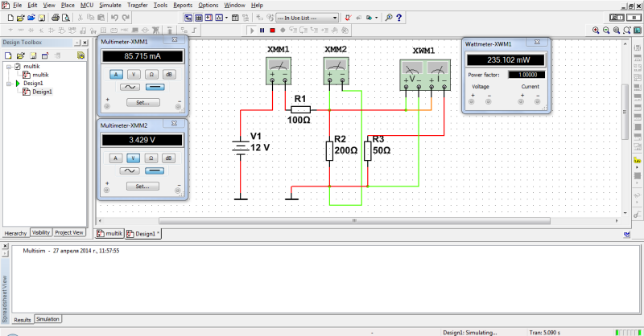Print the circuit using the printer icon
The image size is (644, 336).
point(56,18)
